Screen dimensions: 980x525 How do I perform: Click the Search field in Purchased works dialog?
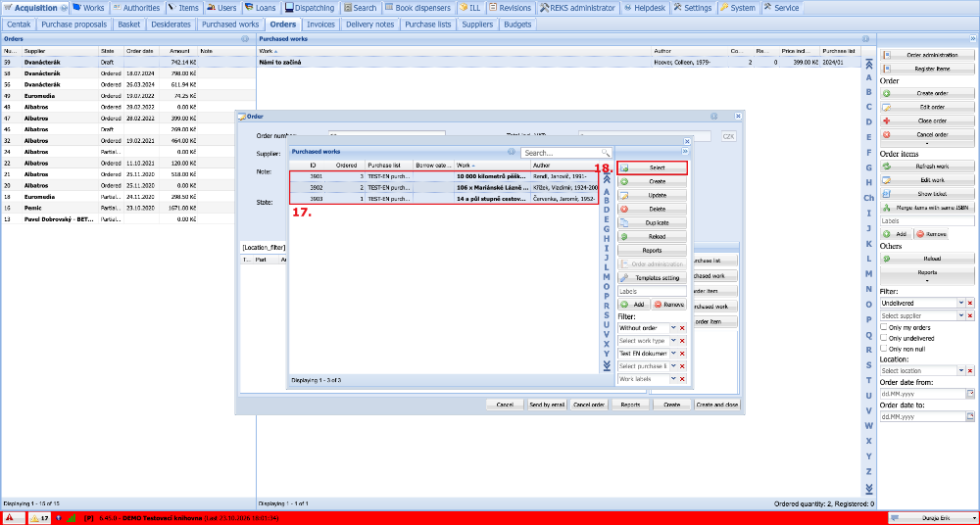562,153
